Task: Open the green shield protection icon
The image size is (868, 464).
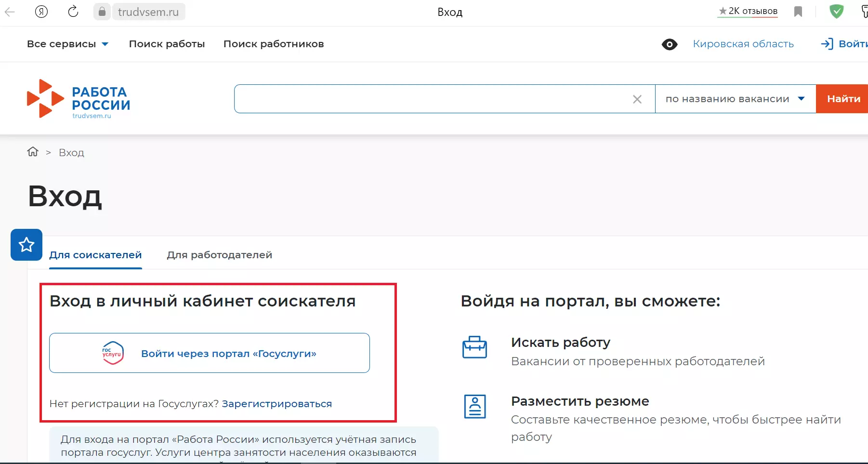Action: [x=837, y=12]
